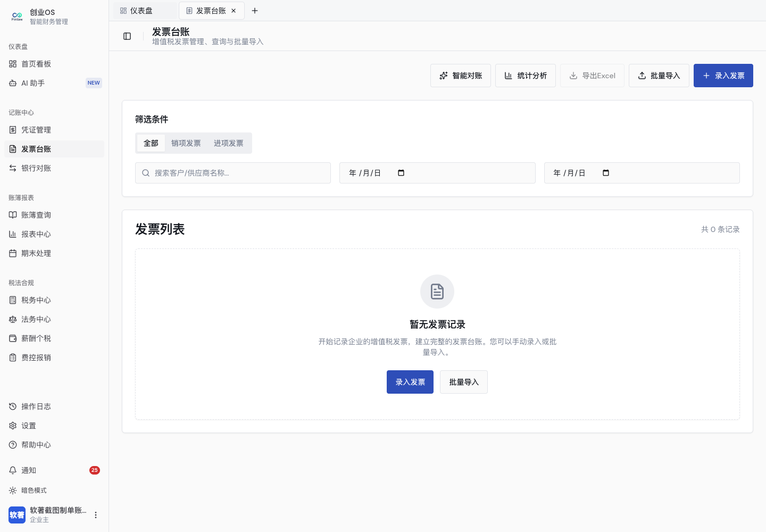Close the 发票台账 tab

(234, 11)
